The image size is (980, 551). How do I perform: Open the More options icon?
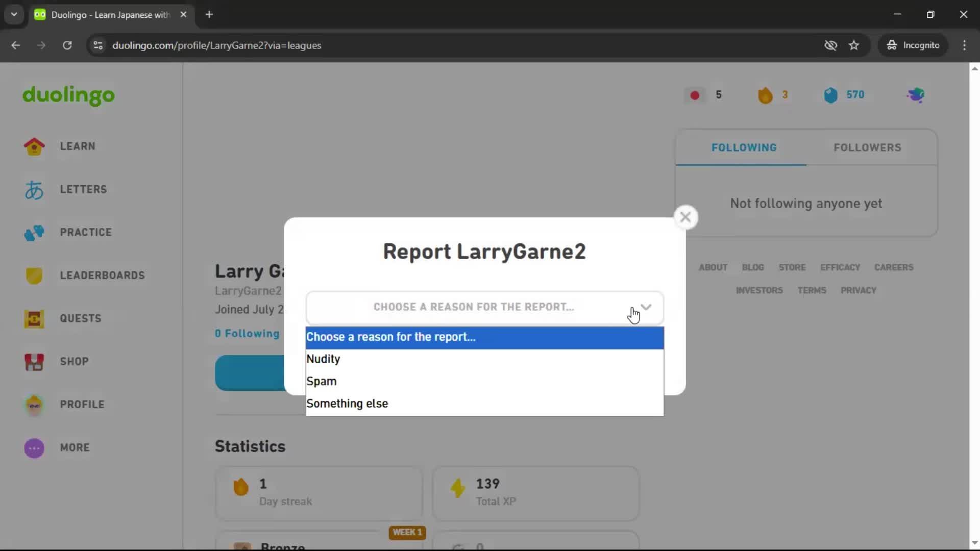coord(33,448)
